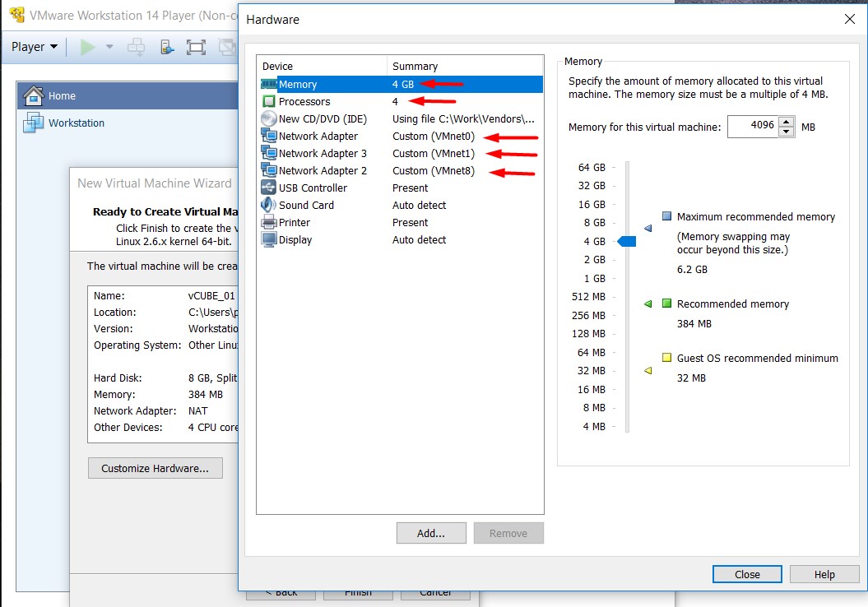This screenshot has height=607, width=868.
Task: Click the Workstation icon in VMware library
Action: (33, 123)
